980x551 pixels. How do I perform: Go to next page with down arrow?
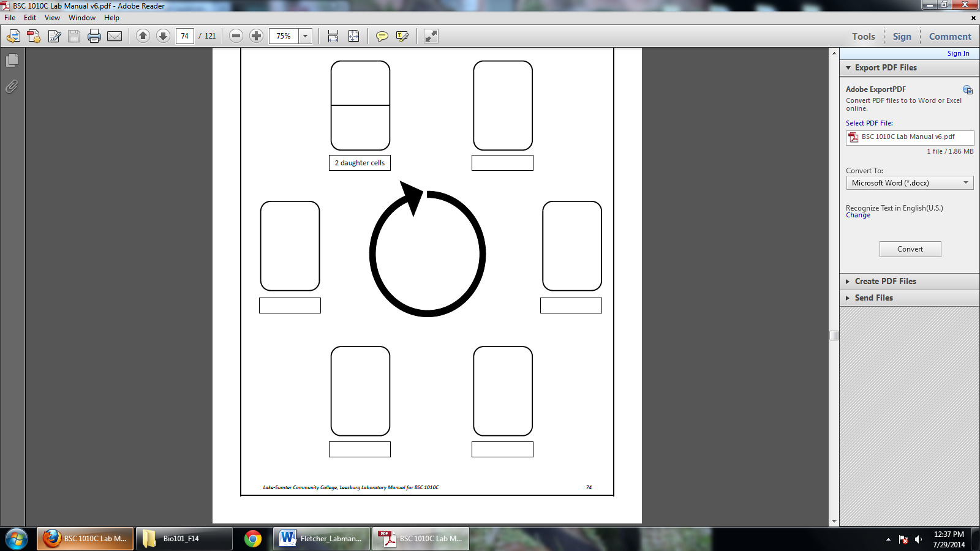point(163,36)
